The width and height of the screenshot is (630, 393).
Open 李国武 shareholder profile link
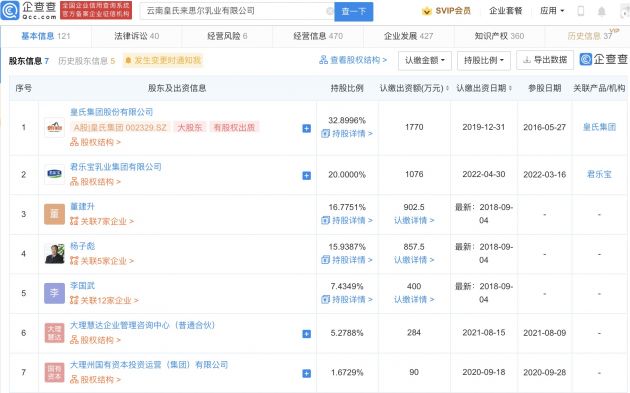[x=82, y=286]
